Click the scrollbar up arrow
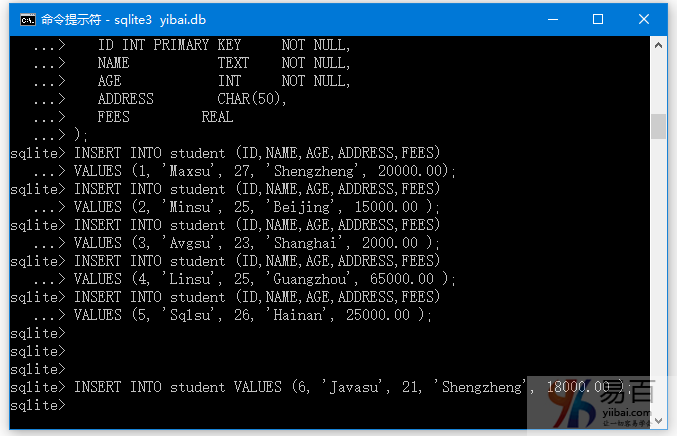Viewport: 677px width, 436px height. point(658,46)
